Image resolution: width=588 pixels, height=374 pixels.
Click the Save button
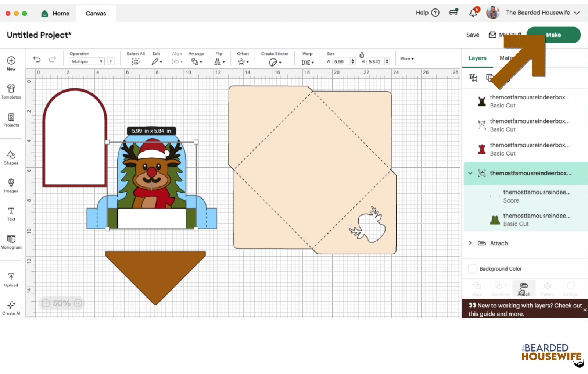point(473,35)
